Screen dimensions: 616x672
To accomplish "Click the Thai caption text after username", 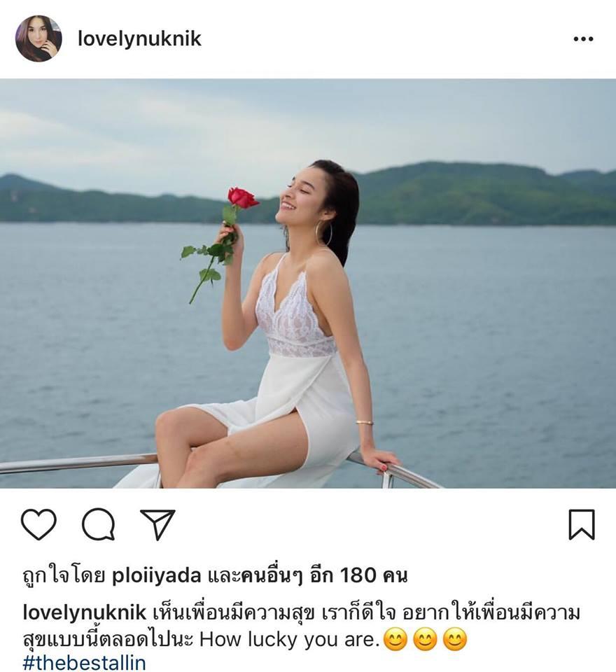I will point(301,626).
